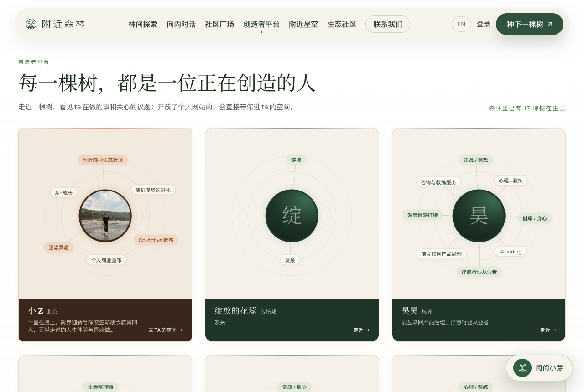Viewport: 584px width, 392px height.
Task: Click the 前互联网产品经理 tag
Action: [442, 254]
